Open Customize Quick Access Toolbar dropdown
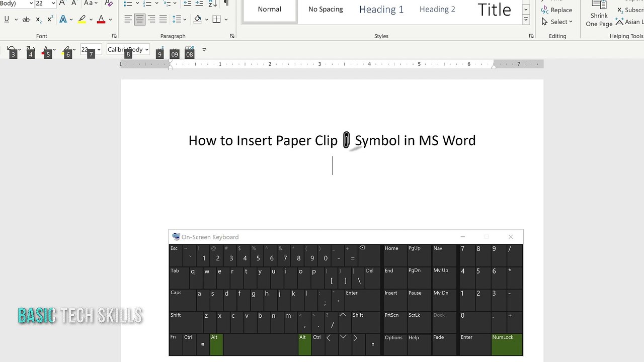The image size is (644, 362). 204,50
